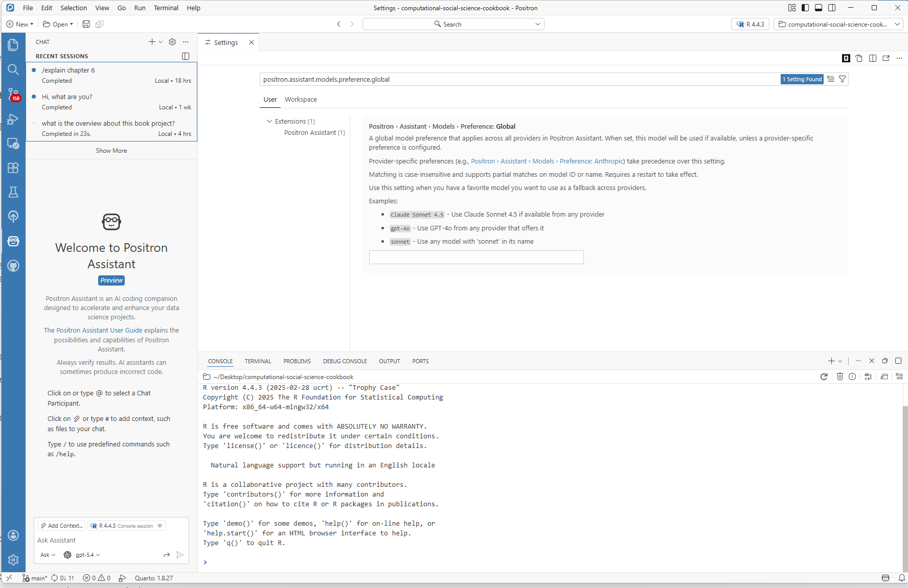
Task: Open the Terminal menu in menu bar
Action: click(166, 8)
